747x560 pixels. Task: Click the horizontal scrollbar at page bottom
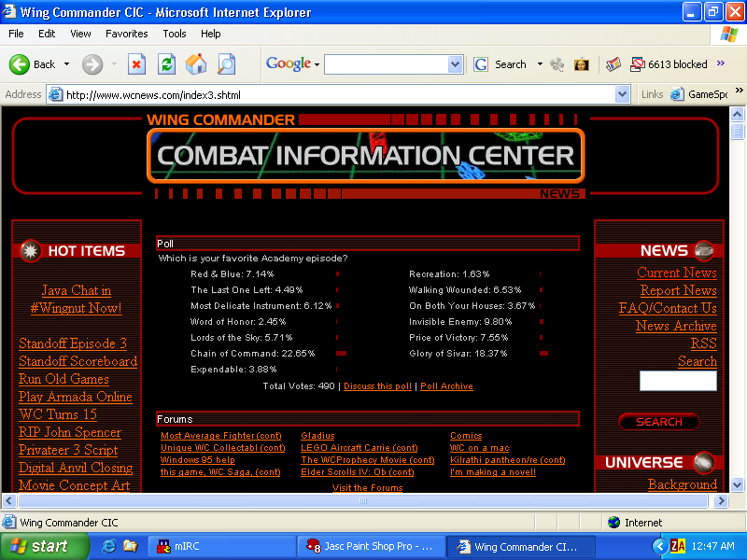point(364,500)
